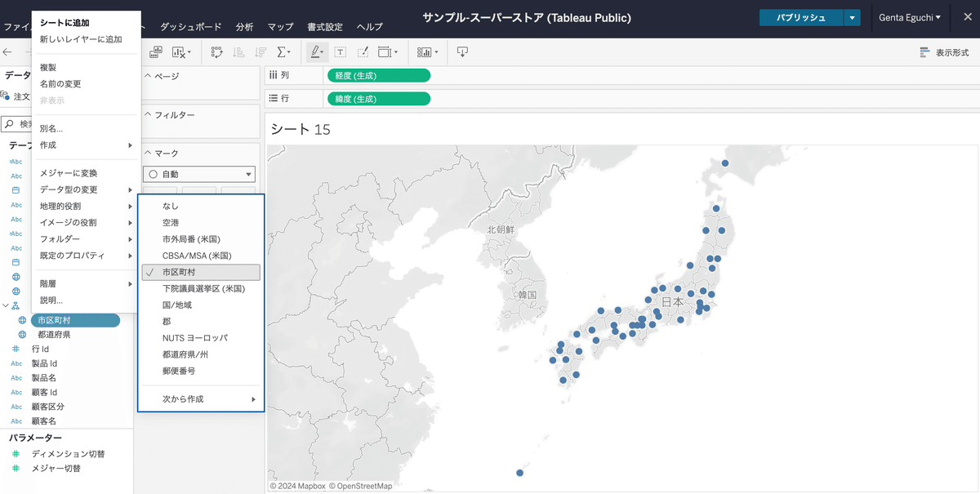This screenshot has width=980, height=494.
Task: Open the dropdown arrow on highlight pen
Action: coord(323,52)
